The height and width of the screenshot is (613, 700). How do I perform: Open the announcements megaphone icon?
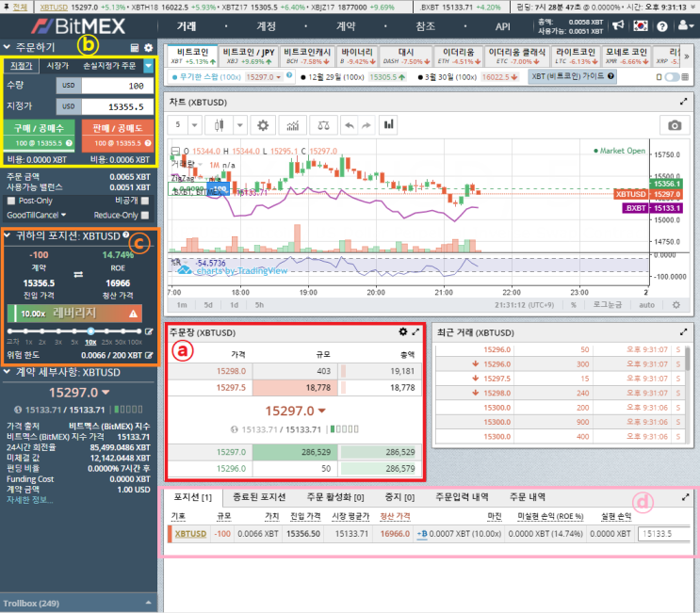tap(618, 25)
